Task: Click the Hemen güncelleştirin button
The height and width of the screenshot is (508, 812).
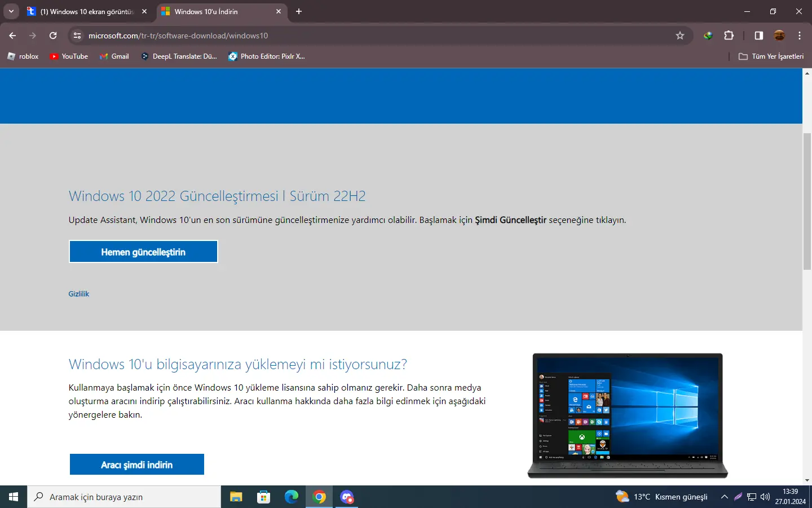Action: [x=143, y=252]
